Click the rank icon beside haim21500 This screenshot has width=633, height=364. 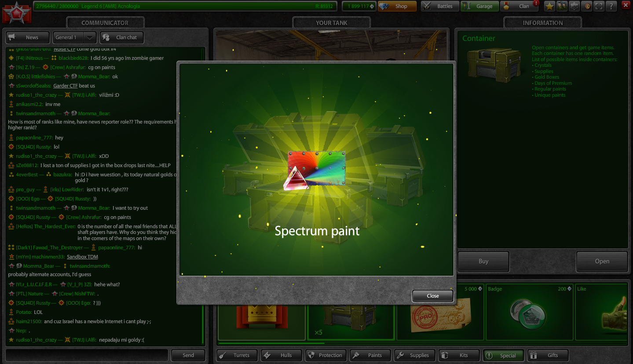pyautogui.click(x=11, y=321)
